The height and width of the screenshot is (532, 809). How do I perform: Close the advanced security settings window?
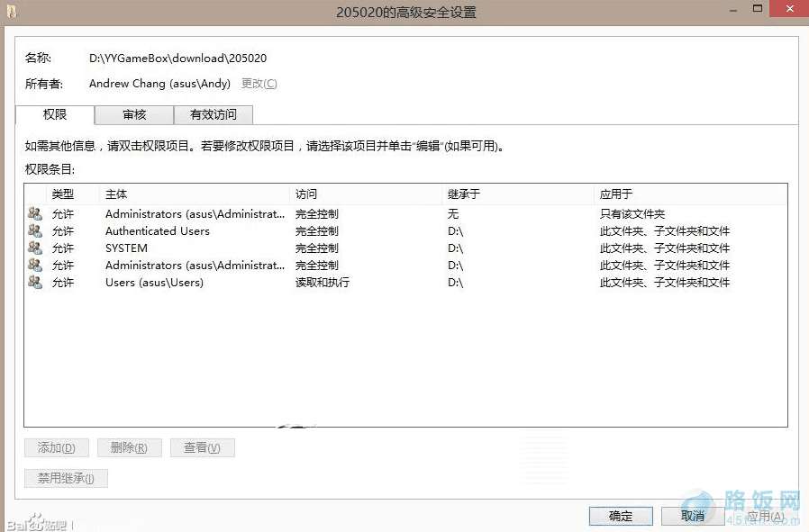(789, 8)
